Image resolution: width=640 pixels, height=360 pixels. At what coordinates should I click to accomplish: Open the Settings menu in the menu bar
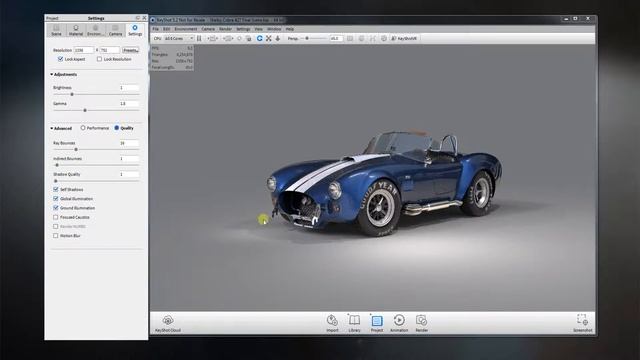click(x=243, y=29)
